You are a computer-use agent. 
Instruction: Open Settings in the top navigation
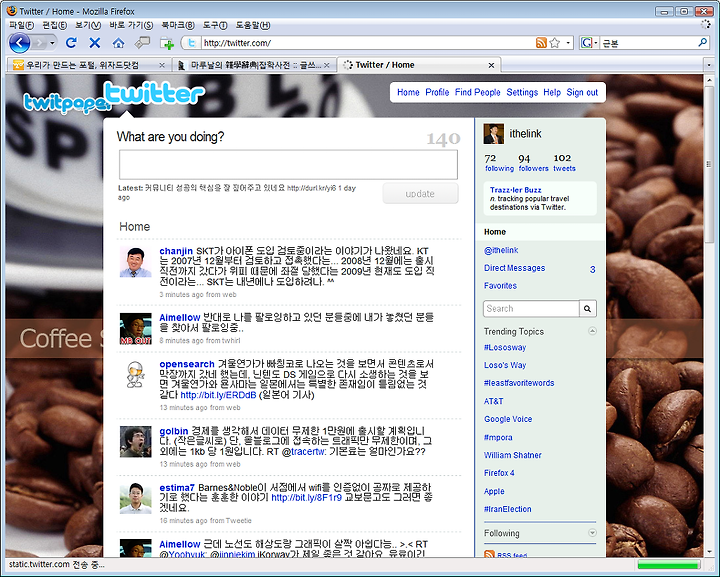point(522,92)
